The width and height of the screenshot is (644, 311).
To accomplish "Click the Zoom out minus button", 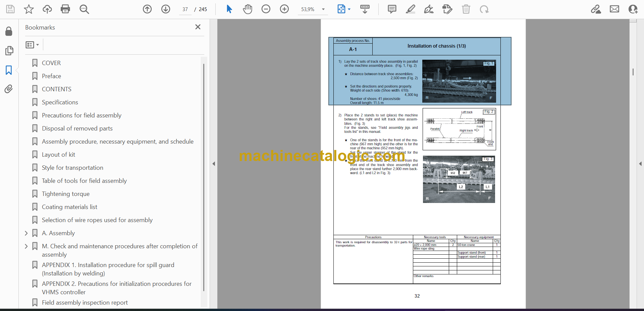I will [x=266, y=9].
